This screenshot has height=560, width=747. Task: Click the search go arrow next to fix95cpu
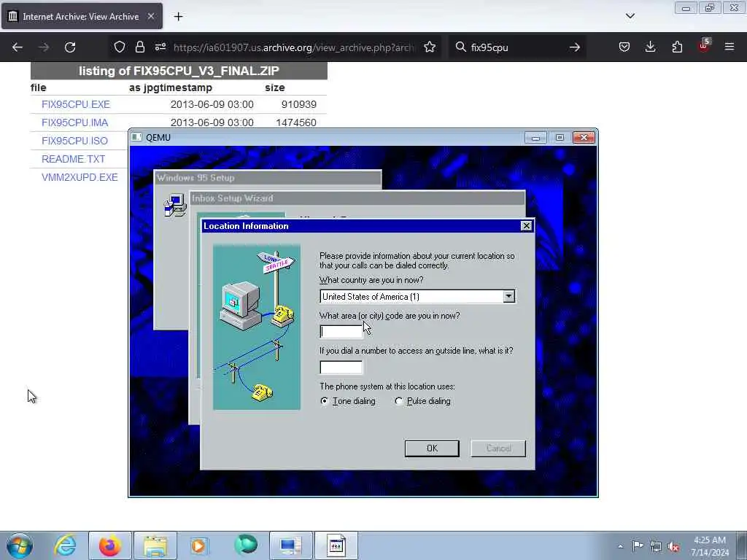coord(575,47)
